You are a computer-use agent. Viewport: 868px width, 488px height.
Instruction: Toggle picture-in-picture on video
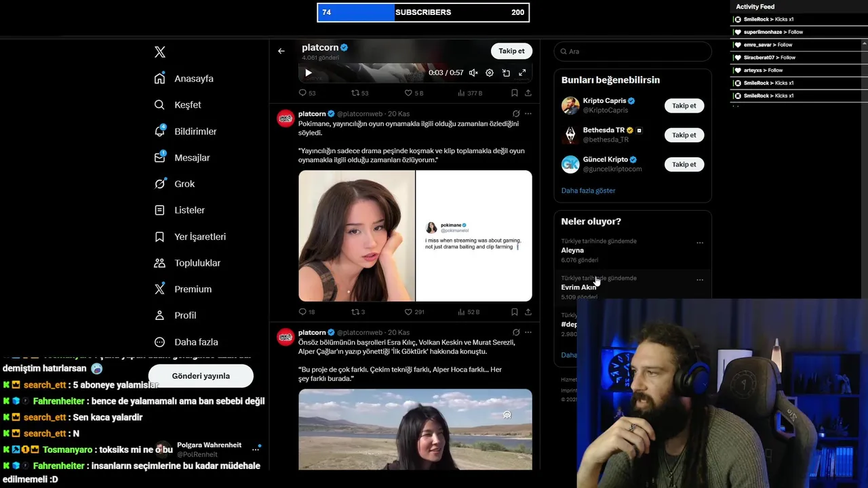tap(506, 73)
